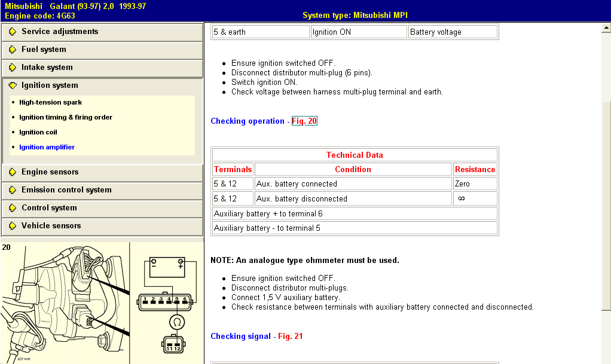Click 'System type: Mitsubishi MPI' header text
Screen dimensions: 611x364
pyautogui.click(x=355, y=15)
